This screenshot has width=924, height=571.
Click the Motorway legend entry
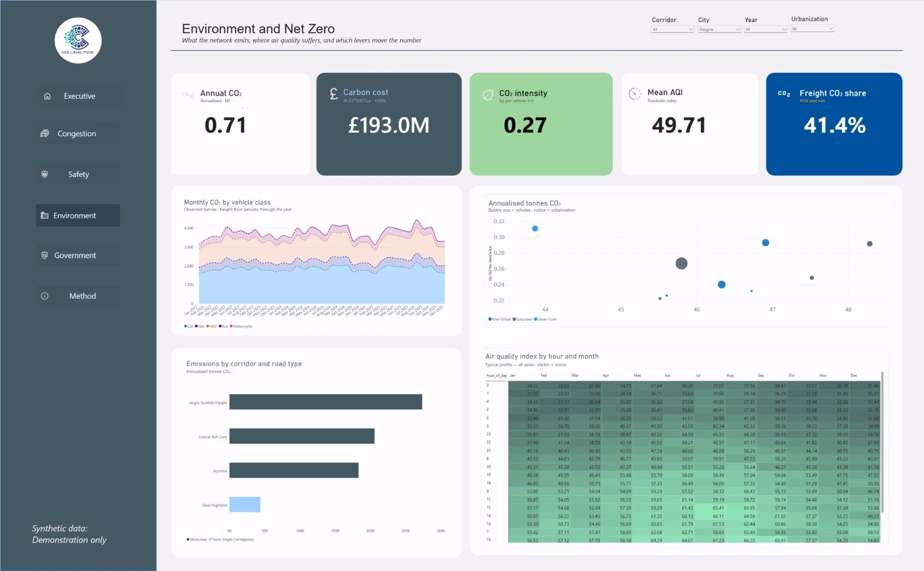pyautogui.click(x=197, y=539)
